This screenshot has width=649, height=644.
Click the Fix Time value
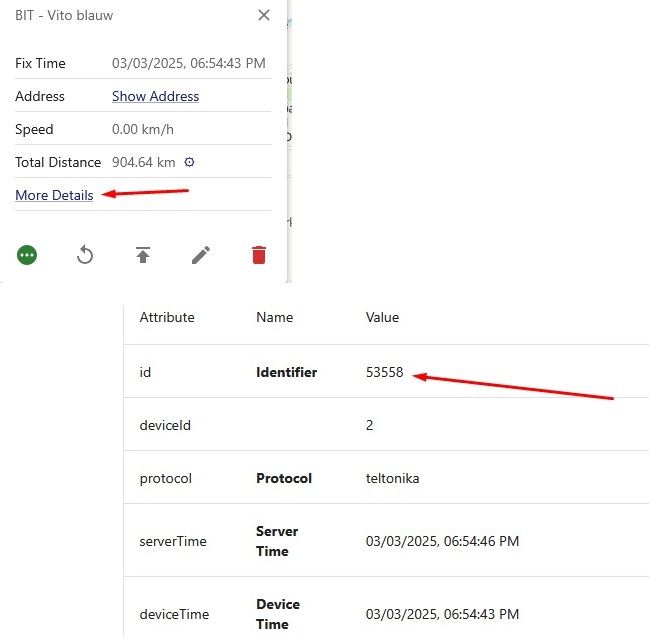pos(188,63)
